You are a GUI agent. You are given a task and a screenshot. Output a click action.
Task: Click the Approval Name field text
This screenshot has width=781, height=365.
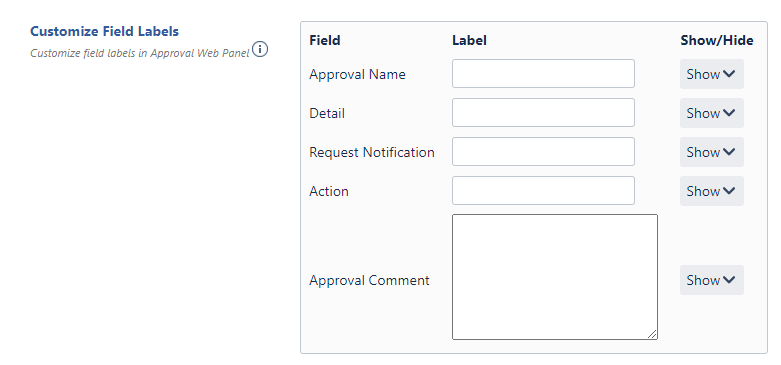pos(357,74)
